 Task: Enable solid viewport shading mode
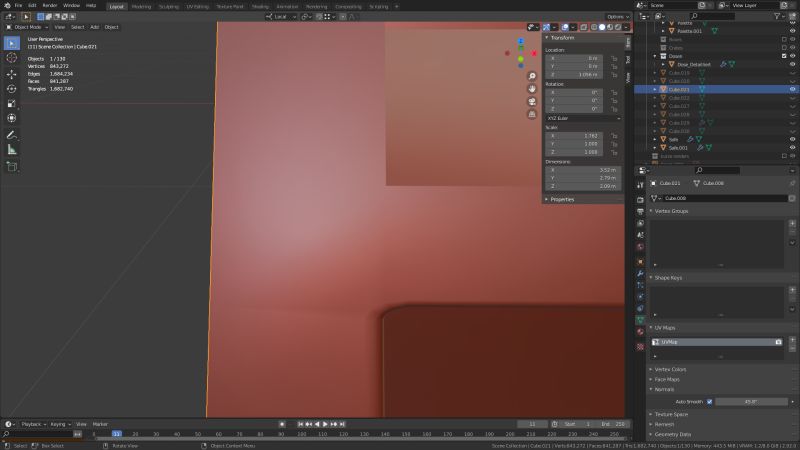(602, 27)
